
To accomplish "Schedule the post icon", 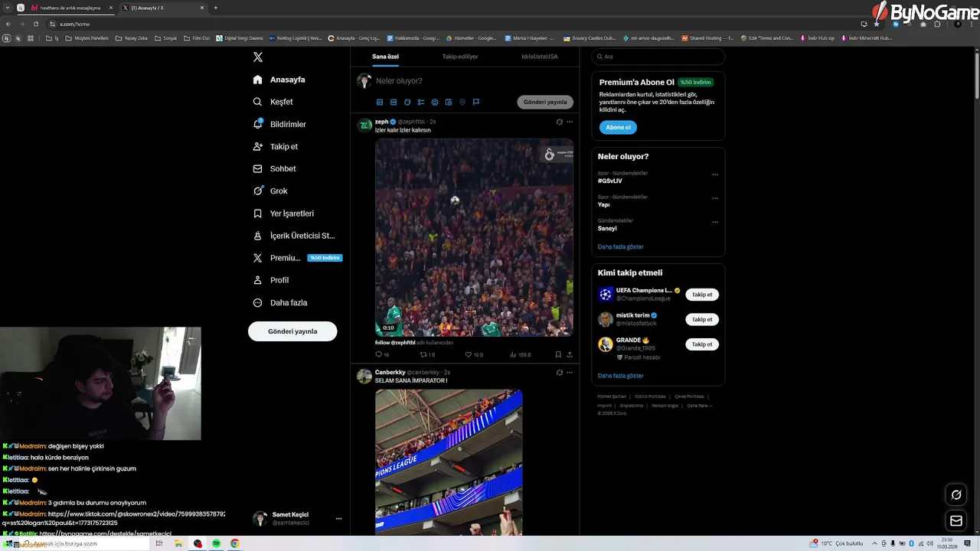I will coord(449,102).
